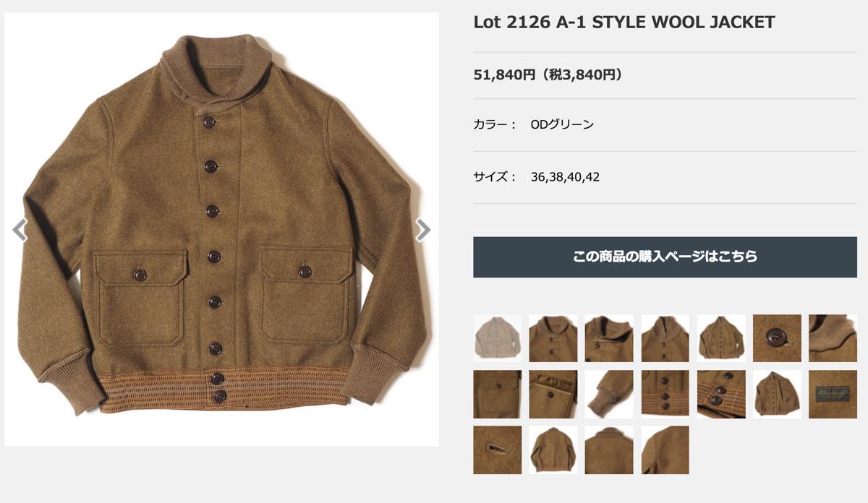
Task: Select the sleeve cuff thumbnail
Action: (x=609, y=394)
